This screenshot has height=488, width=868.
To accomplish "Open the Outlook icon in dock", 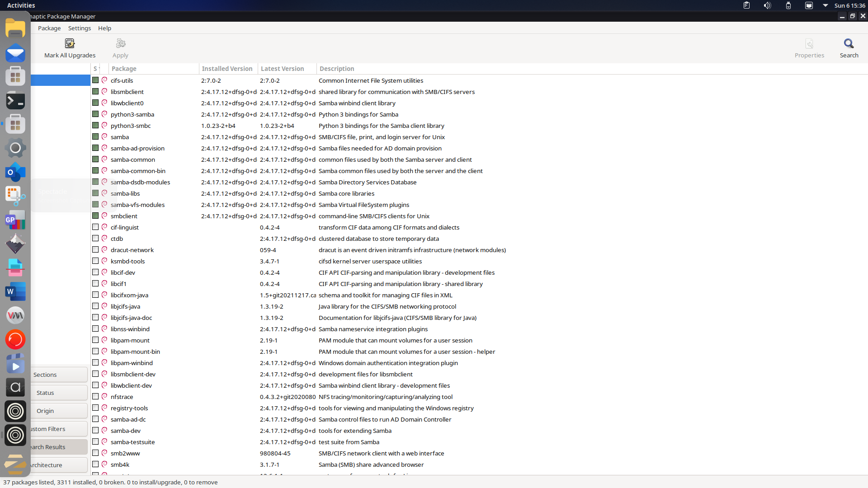I will [15, 173].
